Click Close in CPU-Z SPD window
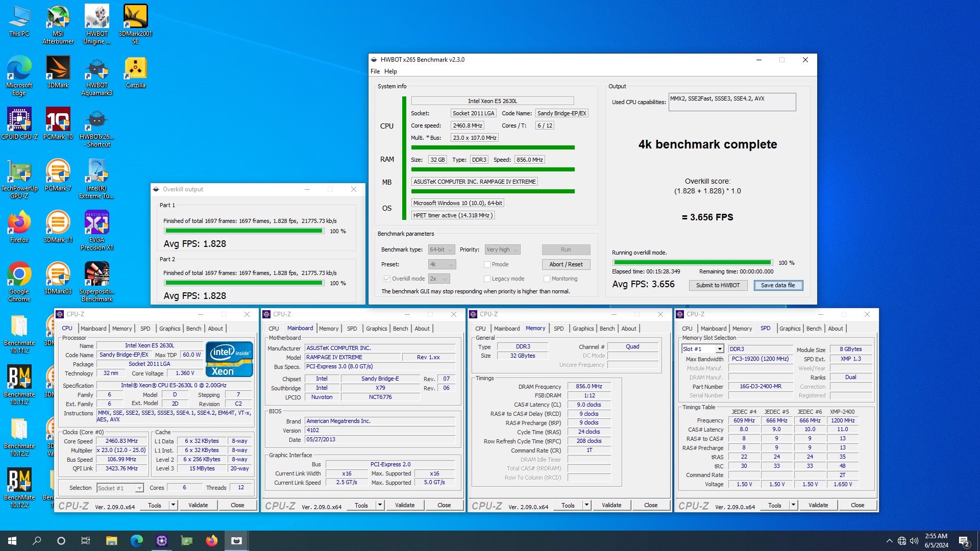The image size is (980, 551). click(x=857, y=505)
